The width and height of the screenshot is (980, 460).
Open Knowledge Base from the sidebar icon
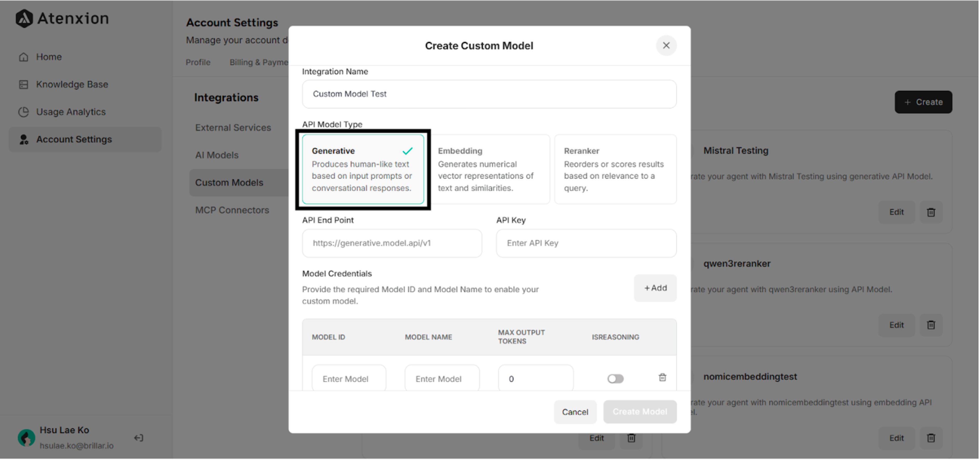coord(24,84)
